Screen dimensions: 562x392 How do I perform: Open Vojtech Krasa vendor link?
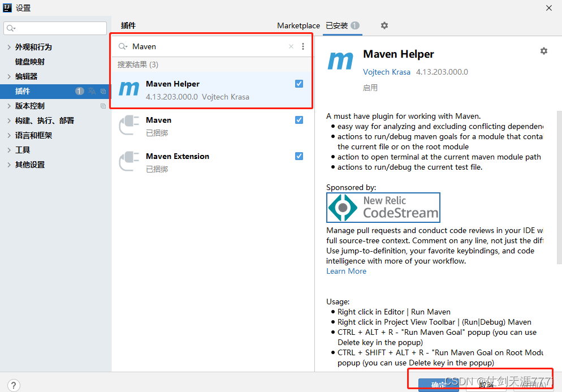(386, 72)
